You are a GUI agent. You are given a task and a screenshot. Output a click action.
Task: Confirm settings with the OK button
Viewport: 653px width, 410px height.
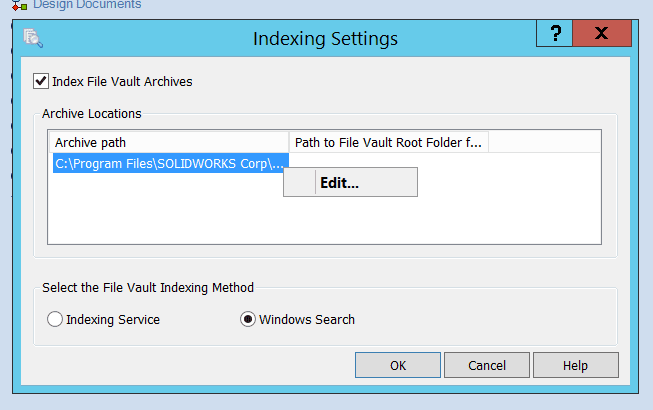click(398, 365)
